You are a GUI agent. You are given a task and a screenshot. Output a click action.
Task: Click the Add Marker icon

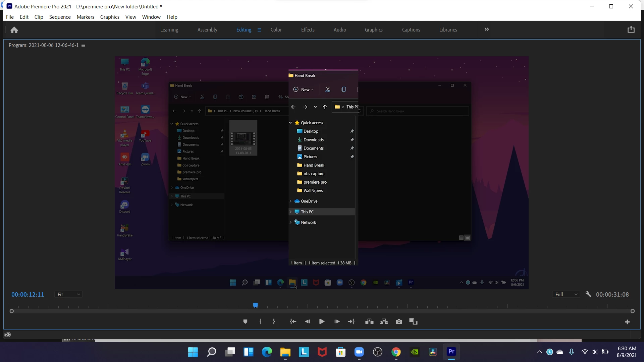(245, 322)
